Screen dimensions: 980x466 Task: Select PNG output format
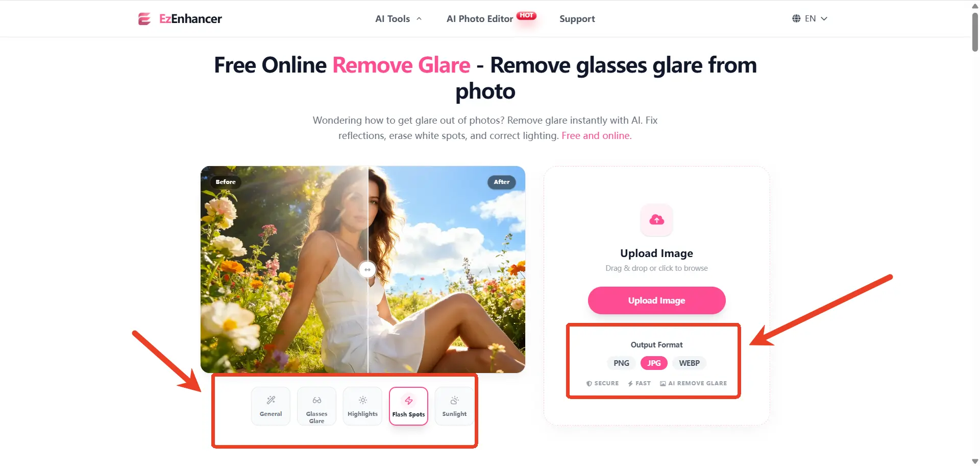pyautogui.click(x=621, y=363)
